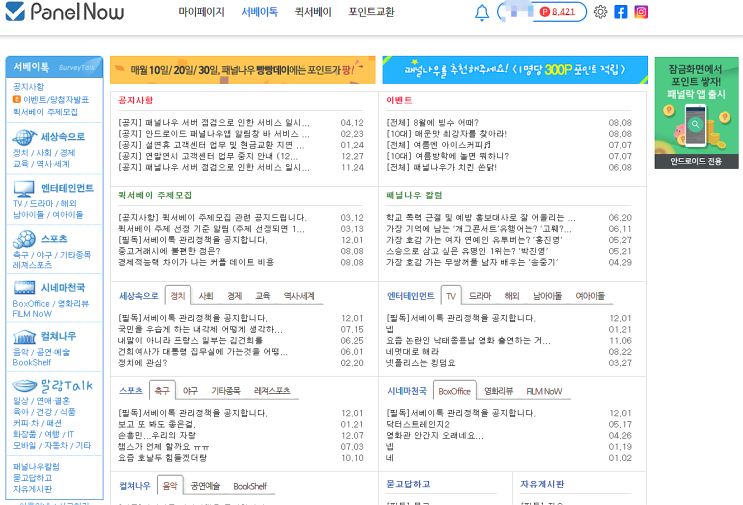Click the 엔터테인먼트 monitor icon
This screenshot has width=743, height=505.
click(24, 189)
